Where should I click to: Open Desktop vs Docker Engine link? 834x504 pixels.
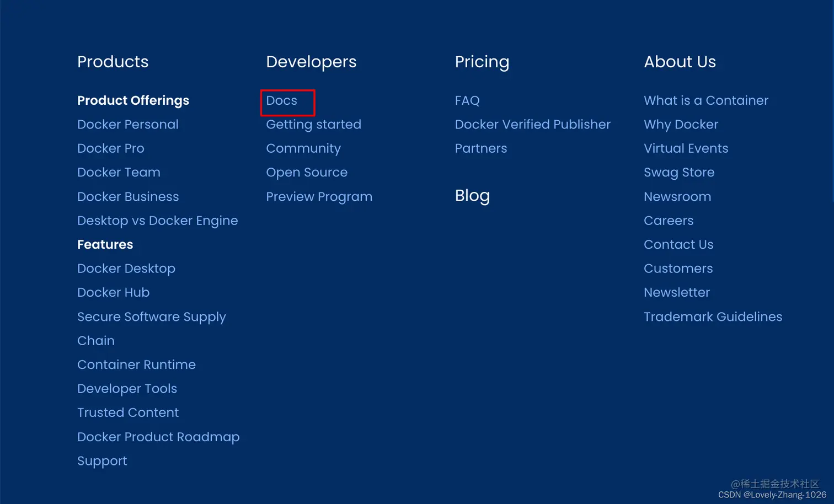(157, 221)
